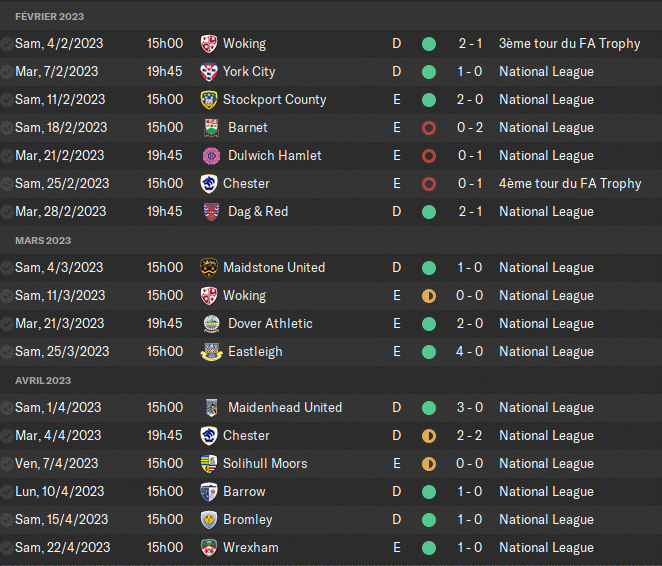Click the red loss ring in Barnet row
The width and height of the screenshot is (662, 566).
coord(429,128)
